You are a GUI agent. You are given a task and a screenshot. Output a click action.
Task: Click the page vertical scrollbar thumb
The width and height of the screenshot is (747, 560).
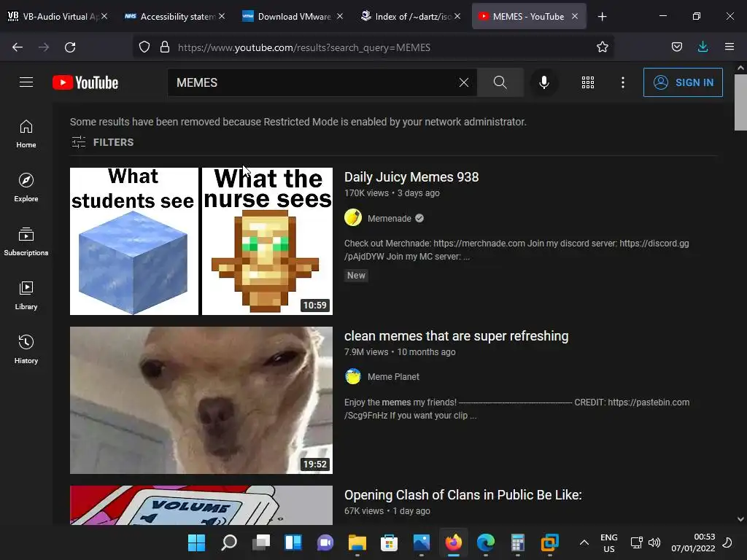click(x=740, y=102)
